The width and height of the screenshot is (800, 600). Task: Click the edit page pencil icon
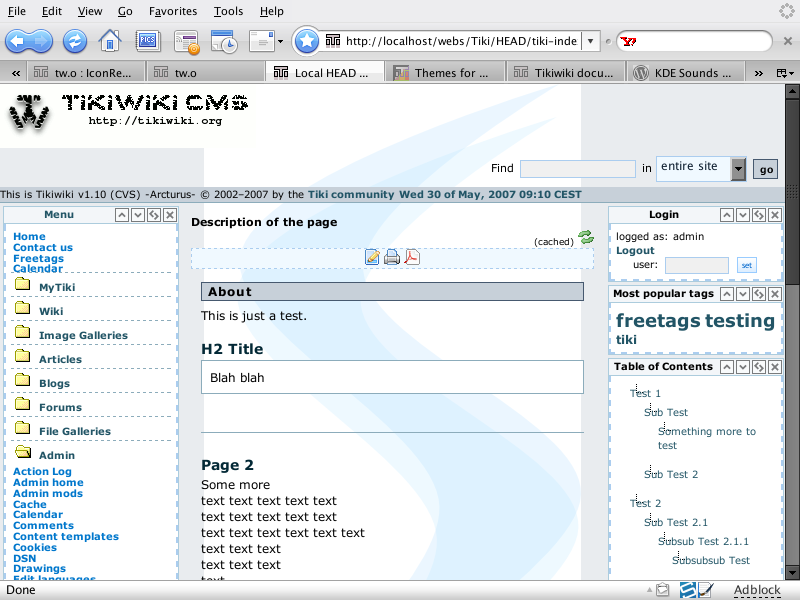pyautogui.click(x=372, y=258)
